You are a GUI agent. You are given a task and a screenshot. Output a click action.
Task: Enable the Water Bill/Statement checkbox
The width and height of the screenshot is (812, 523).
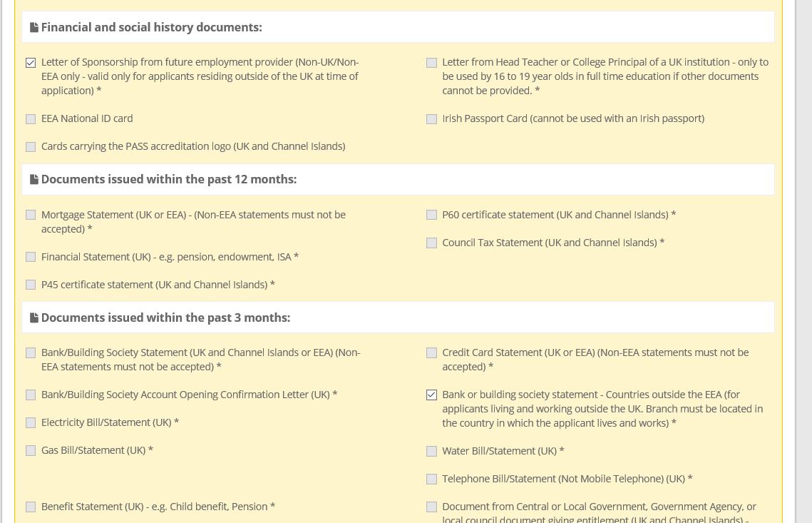[431, 452]
